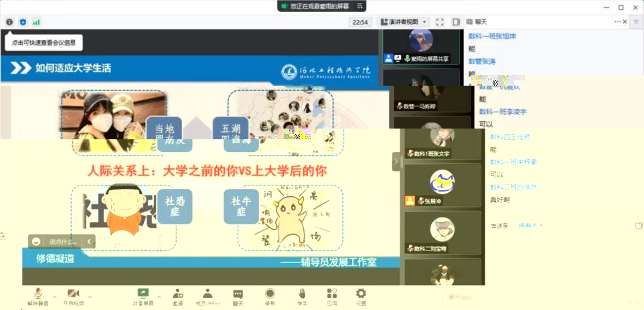Turn on video (开启视频)
The height and width of the screenshot is (310, 644).
(x=74, y=297)
